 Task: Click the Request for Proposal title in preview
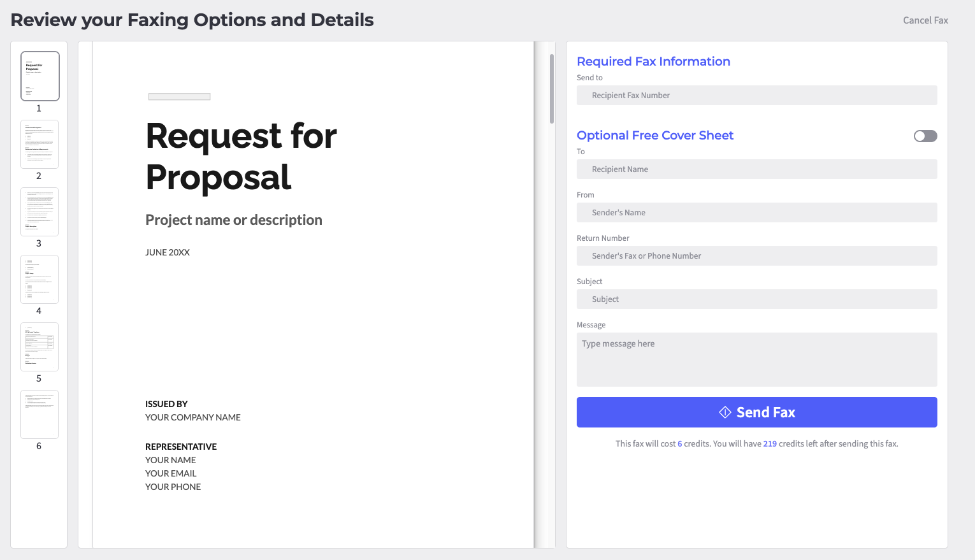(241, 156)
